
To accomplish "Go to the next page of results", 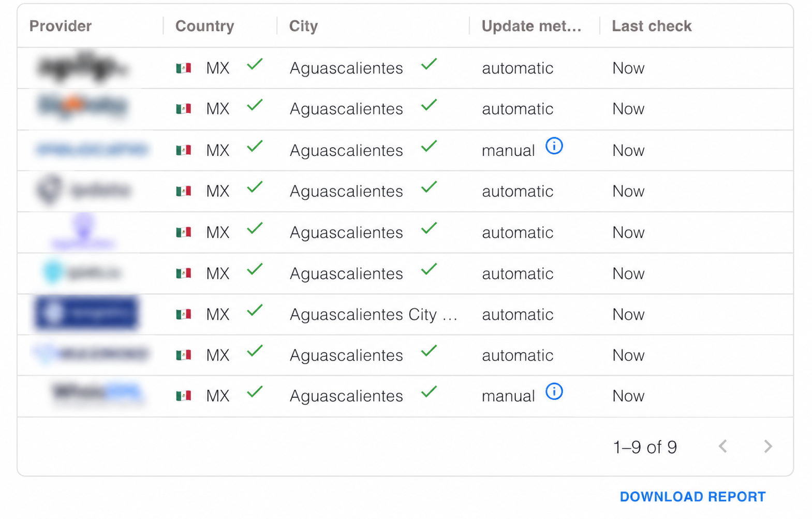I will 768,446.
